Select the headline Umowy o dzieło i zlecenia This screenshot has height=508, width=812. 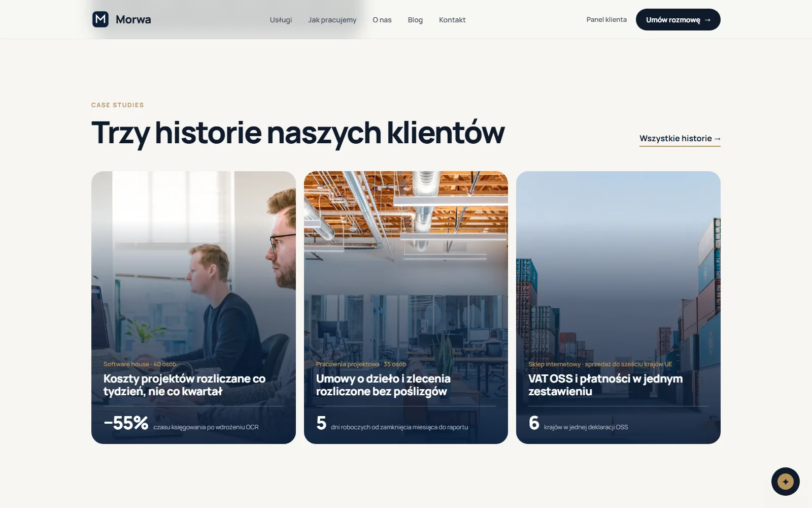pos(383,385)
